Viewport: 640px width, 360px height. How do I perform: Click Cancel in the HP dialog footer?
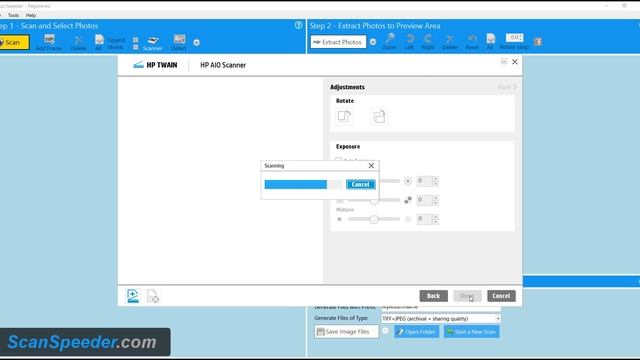tap(501, 296)
